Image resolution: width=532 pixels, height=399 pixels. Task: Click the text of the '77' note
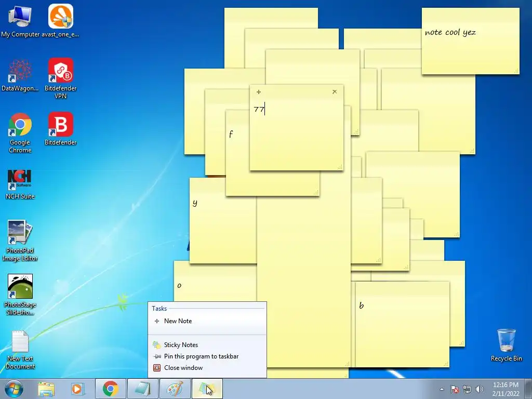click(x=259, y=109)
